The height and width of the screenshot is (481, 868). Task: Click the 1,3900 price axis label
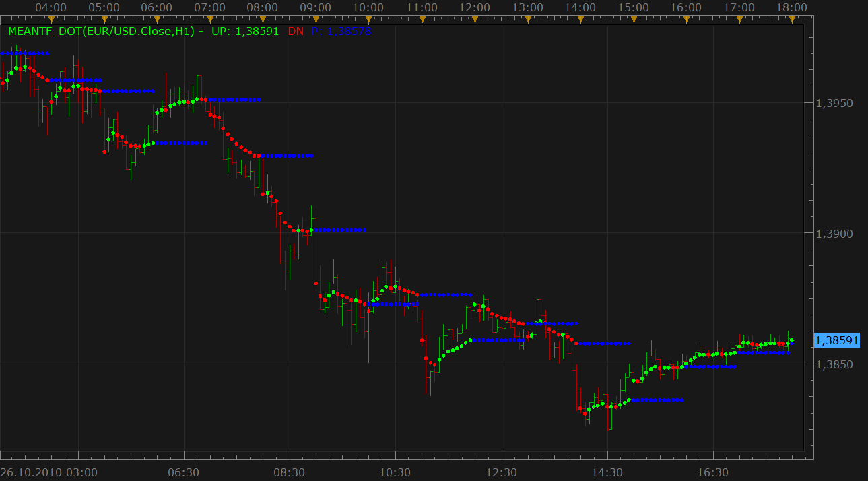pos(834,234)
